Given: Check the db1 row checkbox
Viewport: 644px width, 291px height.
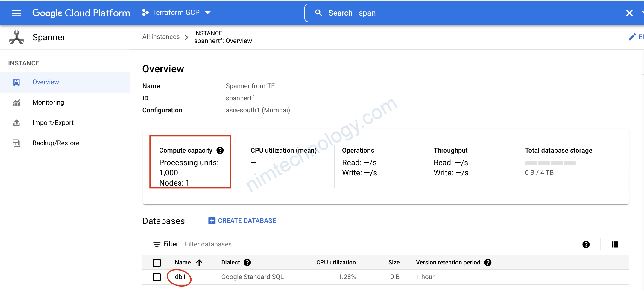Looking at the screenshot, I should tap(157, 277).
